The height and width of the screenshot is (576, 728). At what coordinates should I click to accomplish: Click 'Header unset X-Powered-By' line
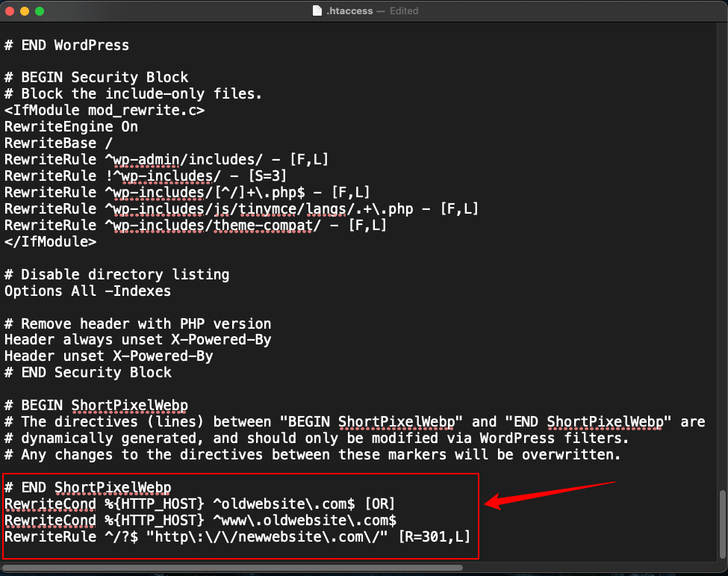(x=109, y=356)
